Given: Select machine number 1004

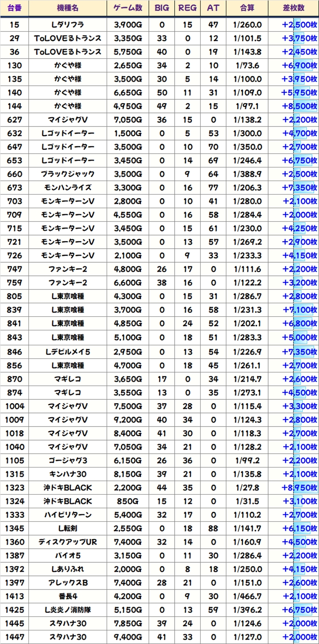Looking at the screenshot, I should pyautogui.click(x=14, y=405).
